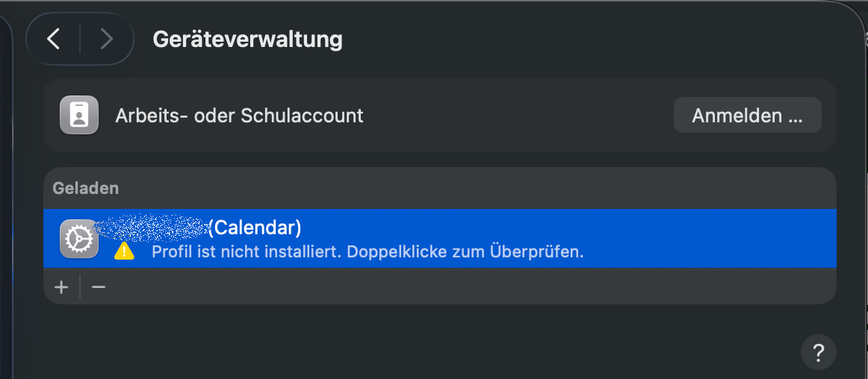Click the blurred part of the profile name
Viewport: 868px width, 379px height.
click(157, 227)
